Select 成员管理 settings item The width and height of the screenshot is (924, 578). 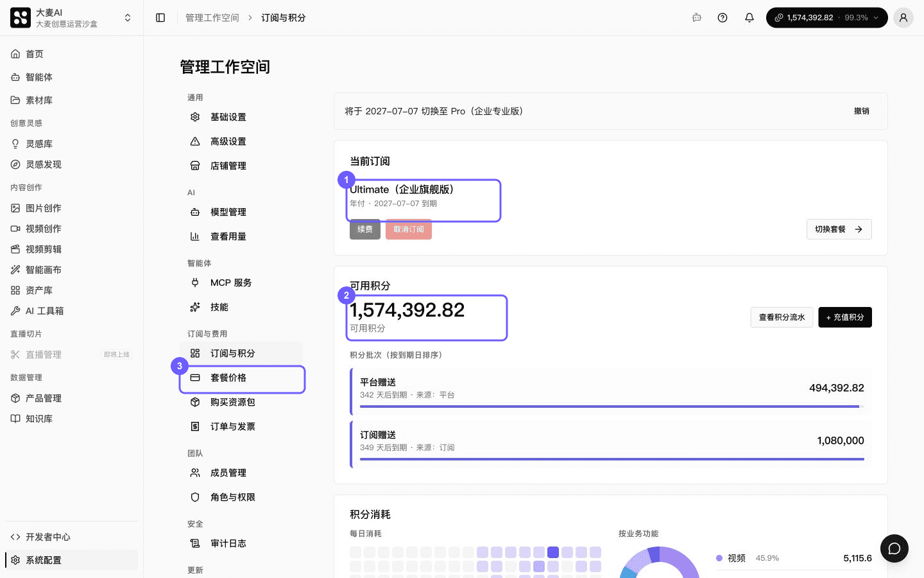point(241,473)
